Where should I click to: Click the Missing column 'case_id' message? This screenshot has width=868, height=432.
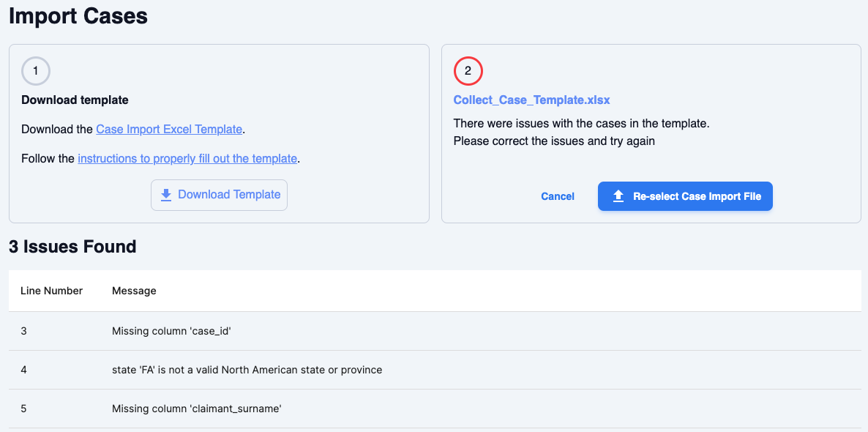click(x=172, y=331)
